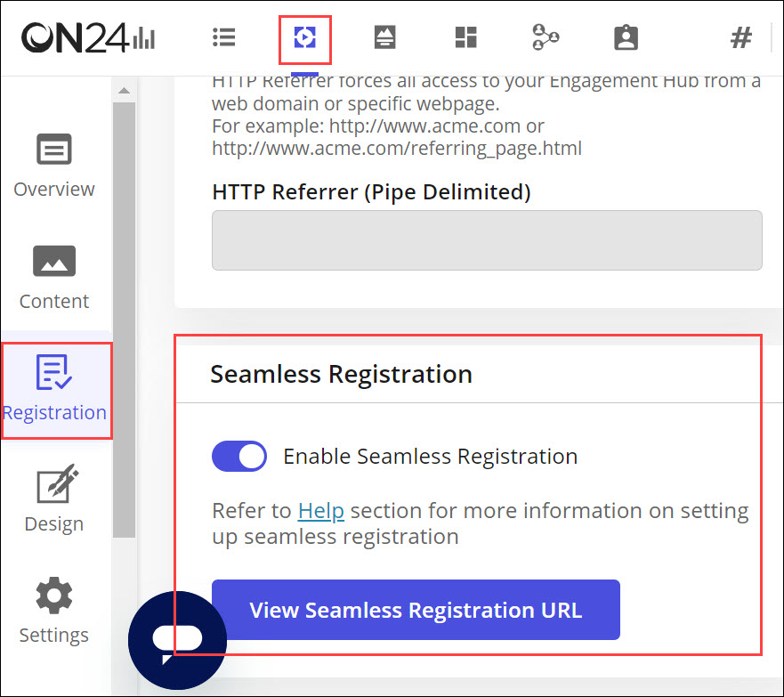Click the dashboard grid icon in top bar
Screen dimensions: 784x697
click(x=465, y=37)
